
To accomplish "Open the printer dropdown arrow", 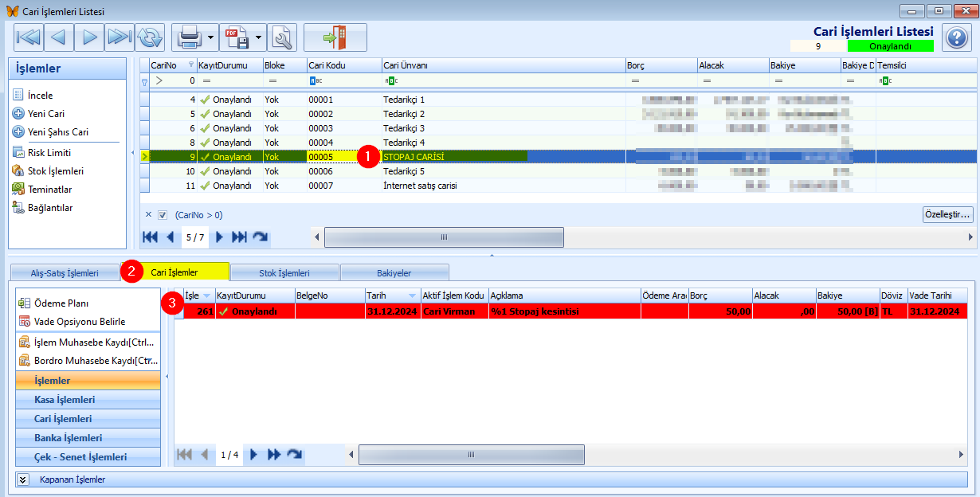I will coord(211,37).
